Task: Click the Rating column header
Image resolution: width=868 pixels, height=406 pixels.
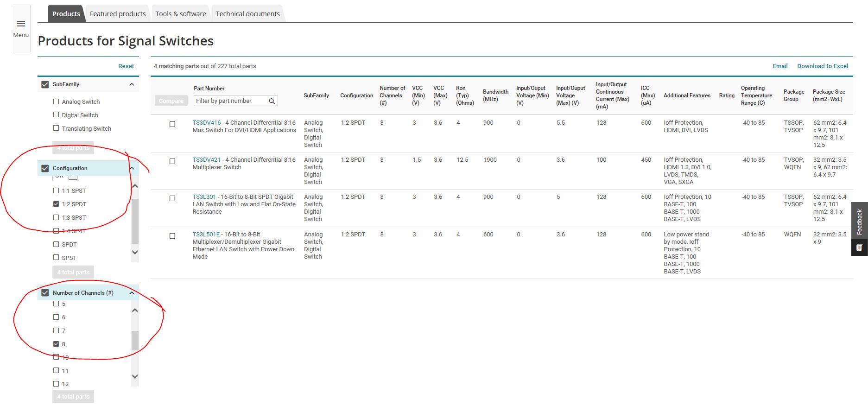Action: pos(727,95)
